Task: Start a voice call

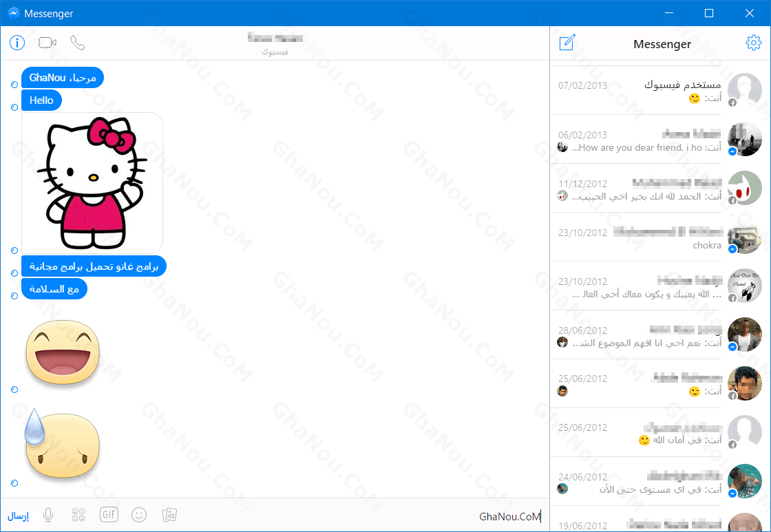Action: click(78, 43)
